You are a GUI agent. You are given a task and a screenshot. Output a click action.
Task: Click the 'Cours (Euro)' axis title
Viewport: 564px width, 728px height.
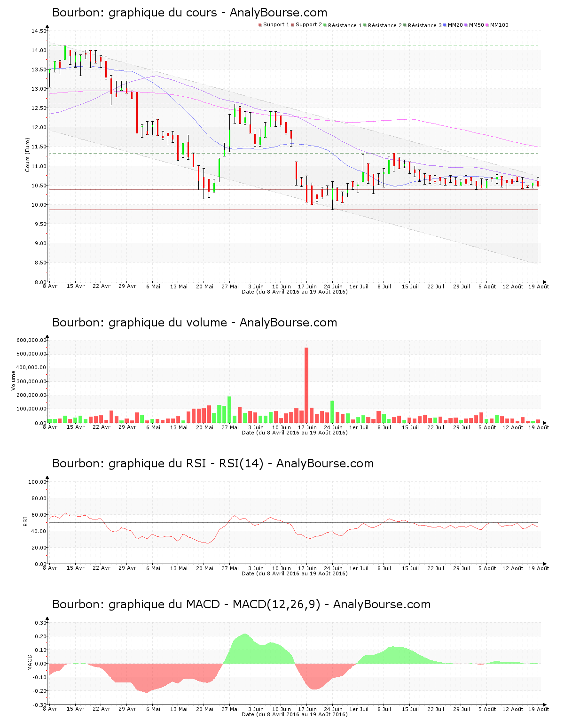coord(27,155)
